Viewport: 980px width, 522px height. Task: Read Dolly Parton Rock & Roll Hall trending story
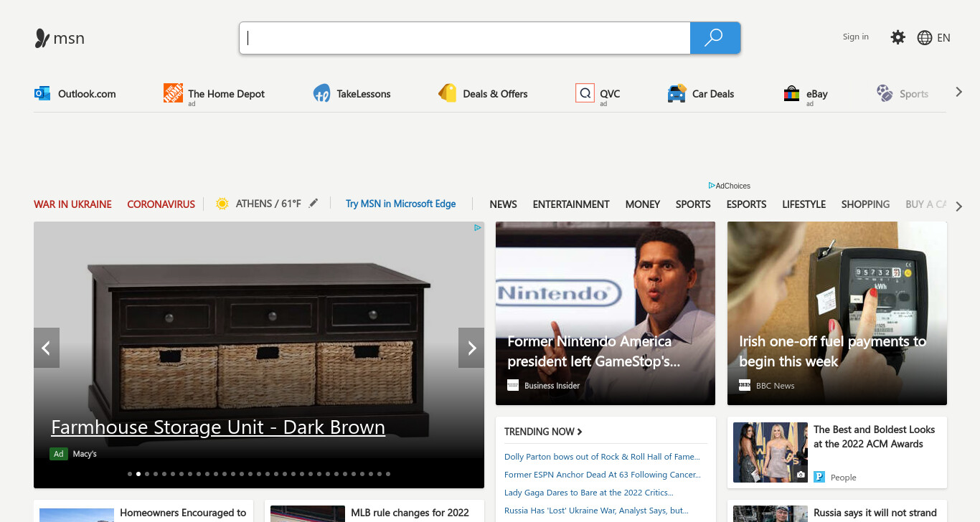[602, 457]
